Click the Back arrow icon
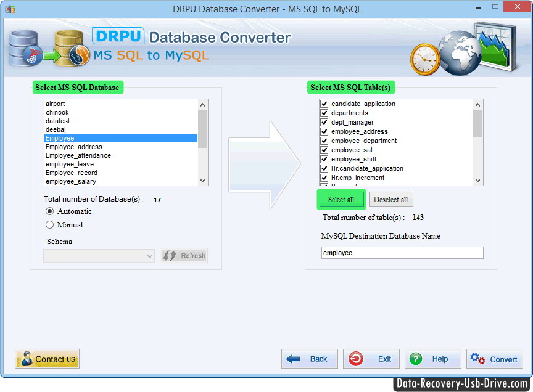Image resolution: width=533 pixels, height=392 pixels. 293,359
